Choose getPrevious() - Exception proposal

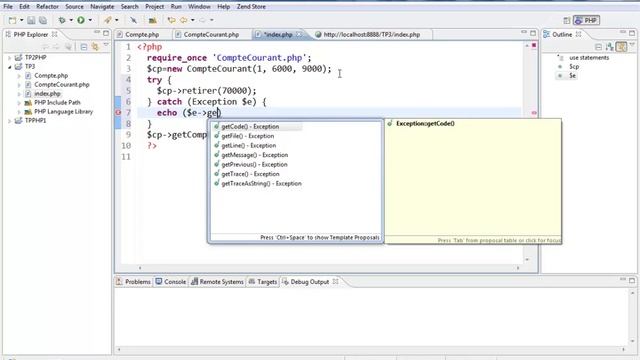click(254, 164)
